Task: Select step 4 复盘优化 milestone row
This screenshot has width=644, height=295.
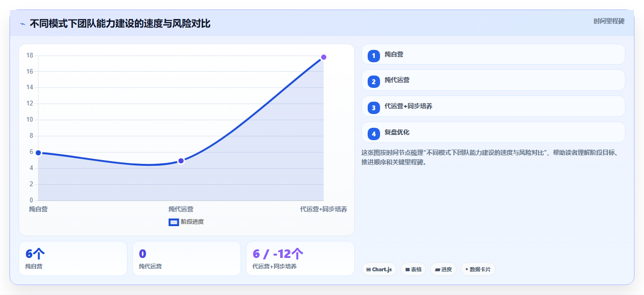Action: click(493, 133)
